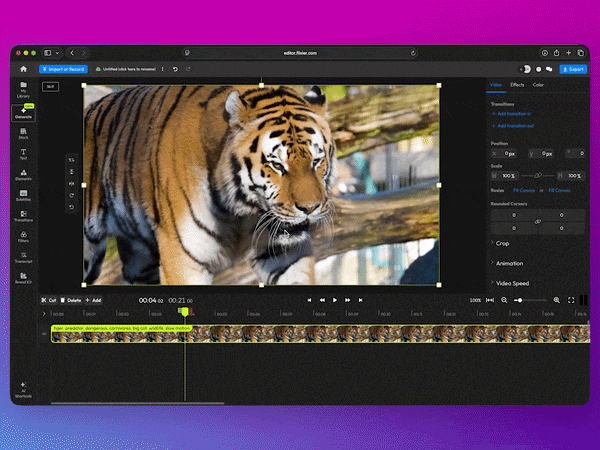Viewport: 600px width, 450px height.
Task: Select the Text tool in sidebar
Action: click(22, 154)
